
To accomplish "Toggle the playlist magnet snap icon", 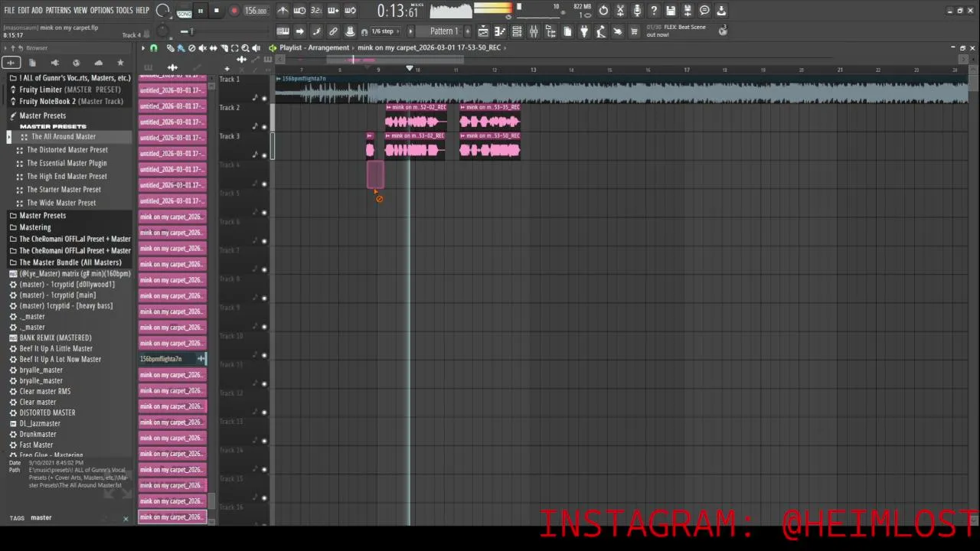I will pyautogui.click(x=153, y=48).
